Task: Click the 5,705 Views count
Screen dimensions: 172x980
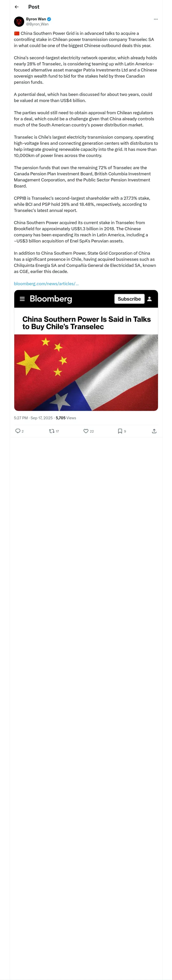Action: point(65,418)
